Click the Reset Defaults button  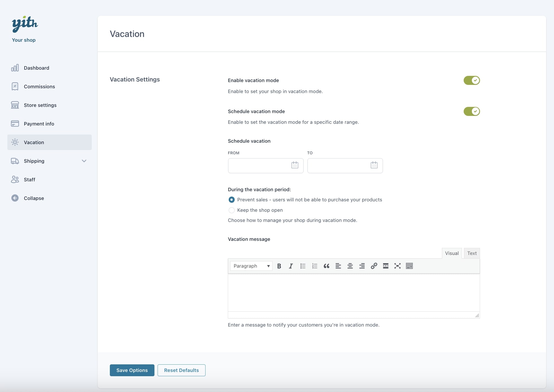point(181,370)
